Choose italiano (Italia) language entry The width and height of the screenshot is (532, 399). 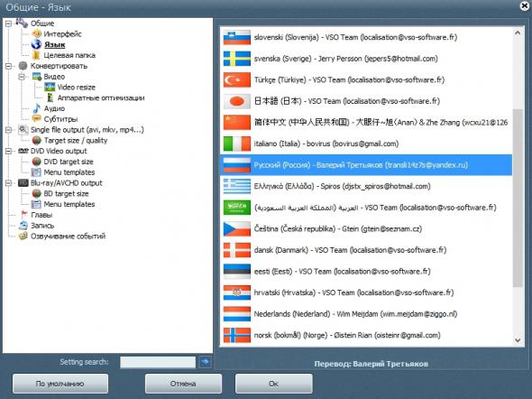[x=366, y=144]
